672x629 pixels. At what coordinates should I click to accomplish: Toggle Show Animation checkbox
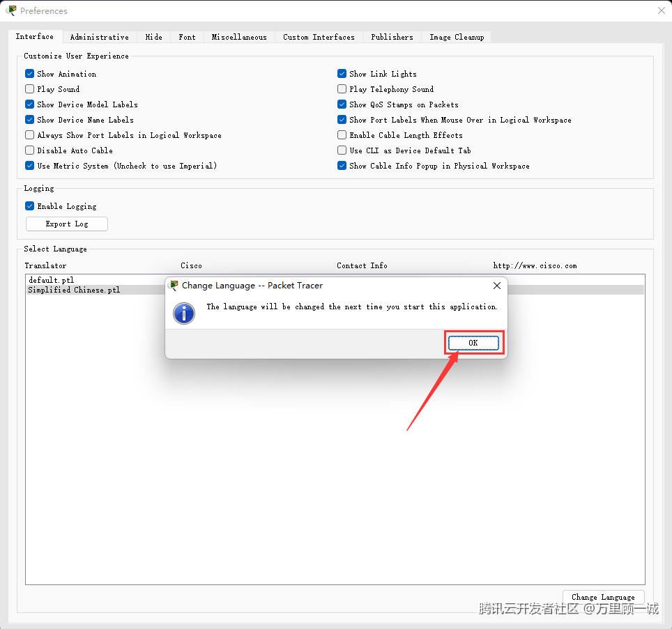[x=29, y=74]
